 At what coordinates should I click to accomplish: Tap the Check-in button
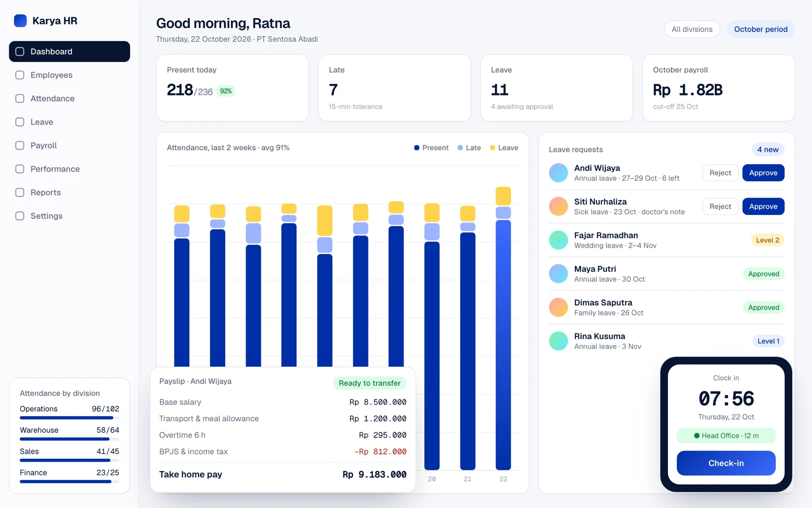point(726,463)
